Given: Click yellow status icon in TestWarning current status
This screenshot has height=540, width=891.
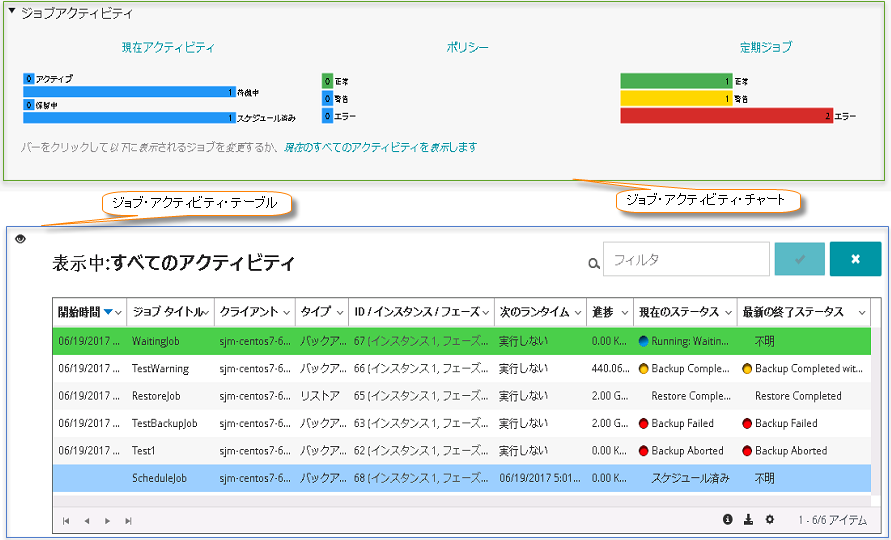Looking at the screenshot, I should click(x=643, y=368).
